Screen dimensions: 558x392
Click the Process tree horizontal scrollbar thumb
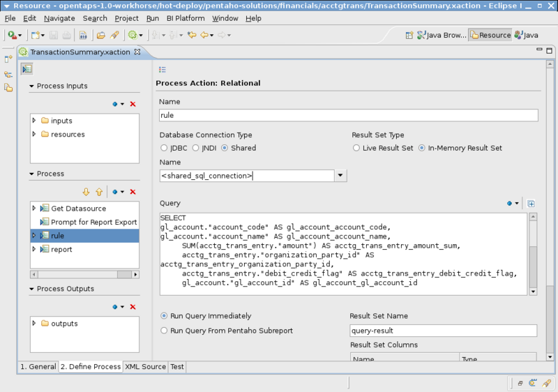124,275
